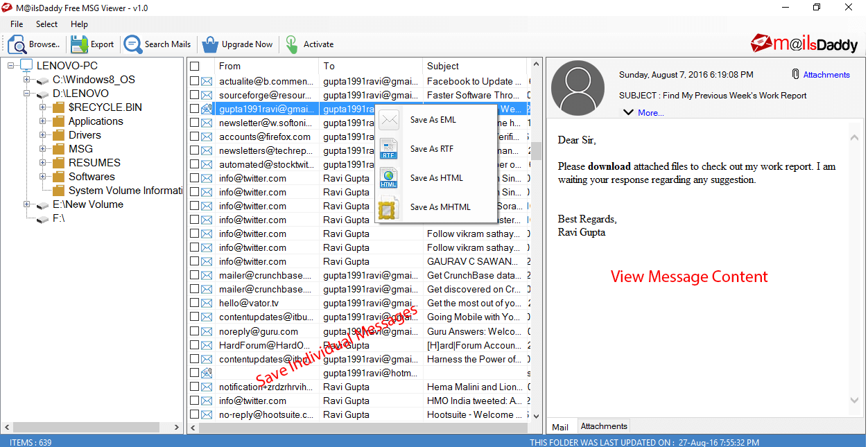The image size is (868, 447).
Task: Click the Save As RTF document icon
Action: pos(389,149)
